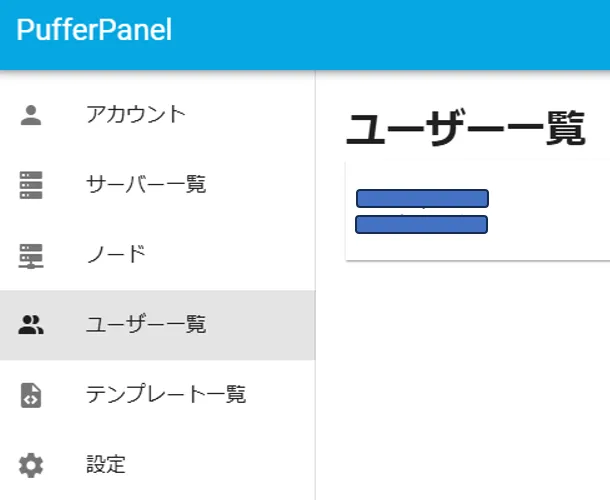Click the server list stack icon
Viewport: 610px width, 500px height.
[31, 185]
